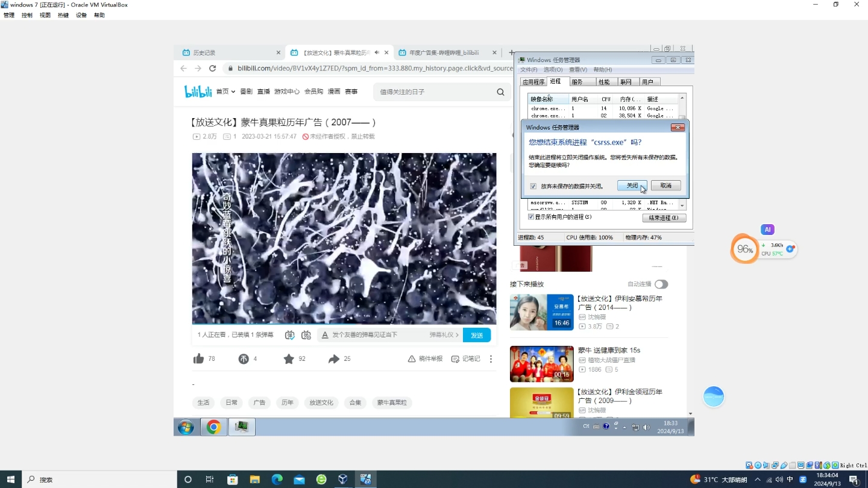The width and height of the screenshot is (868, 488).
Task: Click the blue 发送 button
Action: (477, 335)
